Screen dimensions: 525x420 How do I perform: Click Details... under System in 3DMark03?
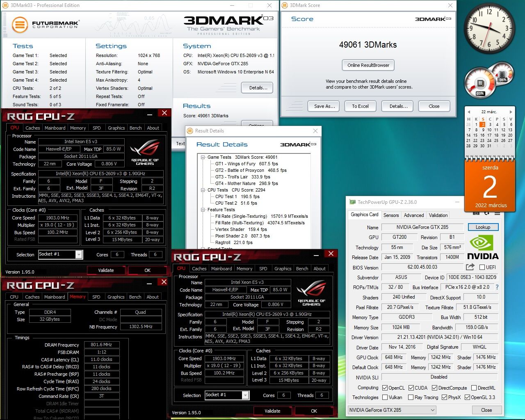(x=258, y=88)
